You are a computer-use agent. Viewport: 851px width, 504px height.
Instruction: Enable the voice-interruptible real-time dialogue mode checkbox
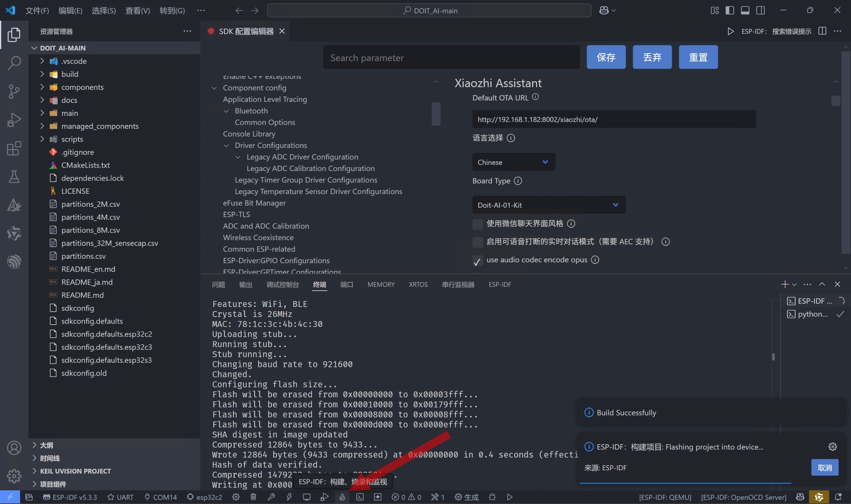(x=478, y=242)
